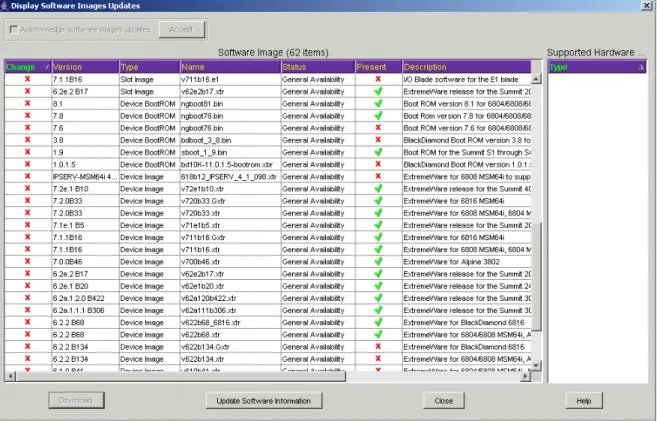This screenshot has height=421, width=657.
Task: Click the sort indicator on Supported Hardware Type column
Action: pyautogui.click(x=641, y=67)
